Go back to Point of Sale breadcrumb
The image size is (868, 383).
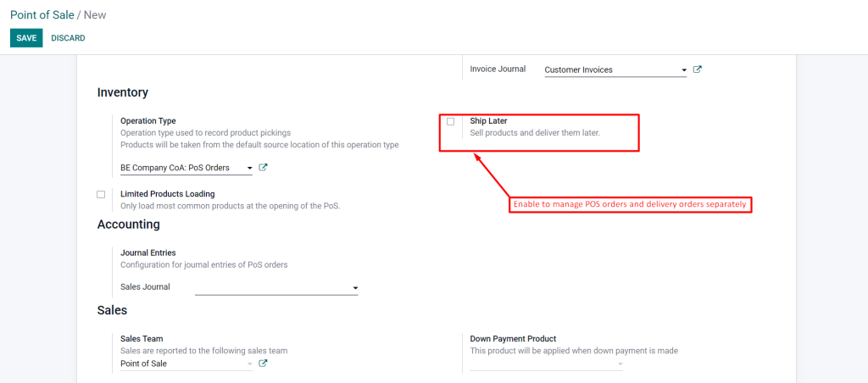[x=42, y=15]
